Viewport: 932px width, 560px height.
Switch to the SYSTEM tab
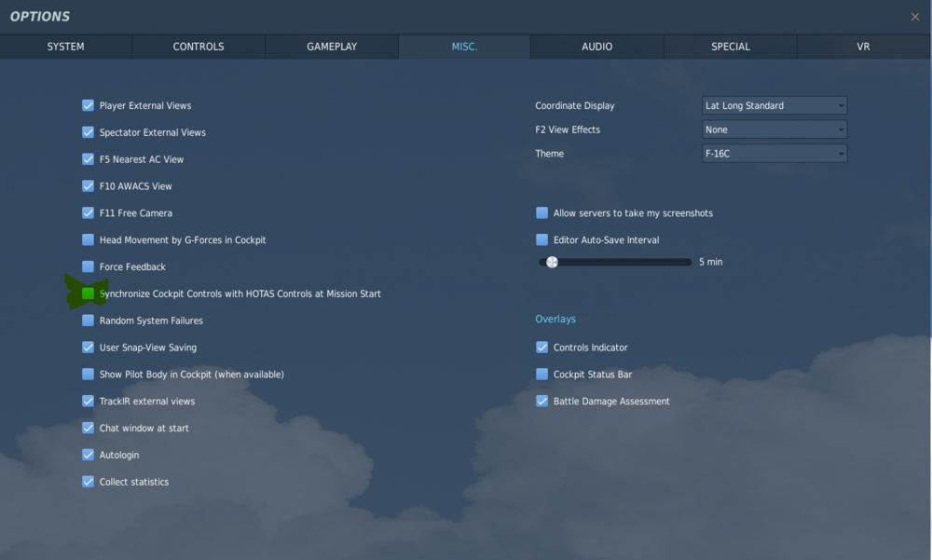65,47
